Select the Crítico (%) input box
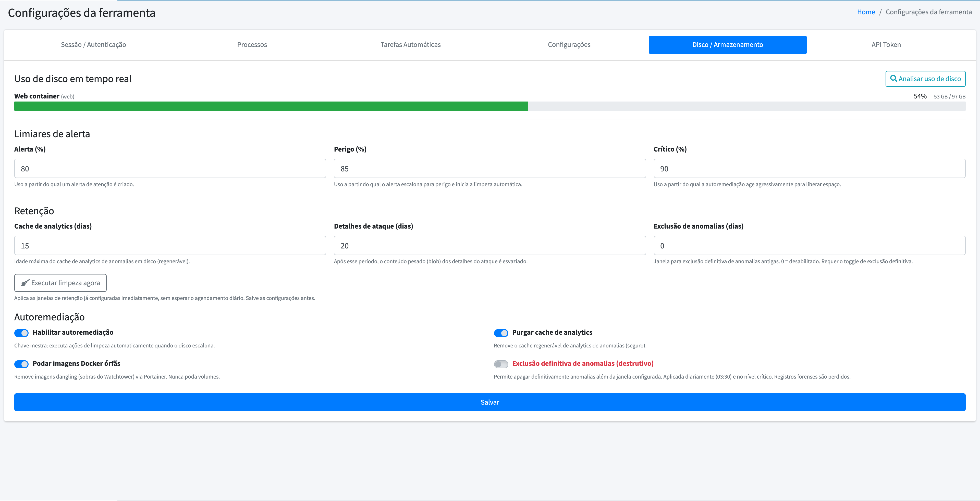Viewport: 980px width, 501px height. tap(810, 168)
